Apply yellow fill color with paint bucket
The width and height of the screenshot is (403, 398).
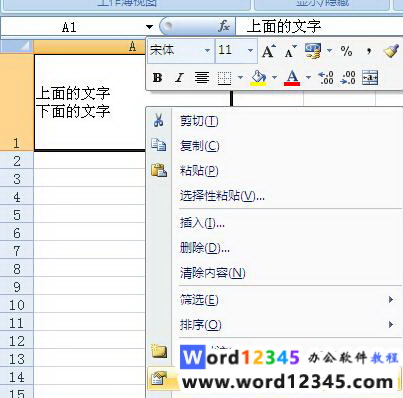(x=258, y=78)
